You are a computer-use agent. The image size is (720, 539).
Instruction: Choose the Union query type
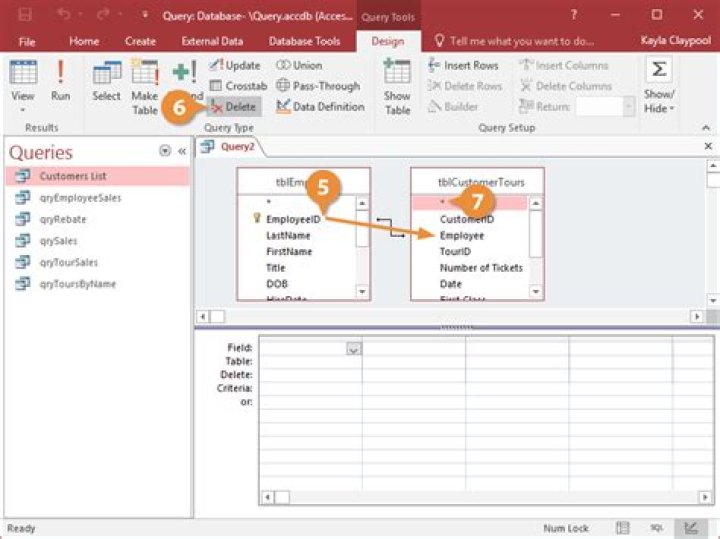(x=299, y=66)
